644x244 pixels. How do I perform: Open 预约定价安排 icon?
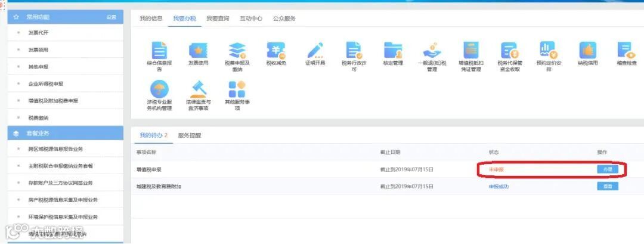pyautogui.click(x=549, y=51)
